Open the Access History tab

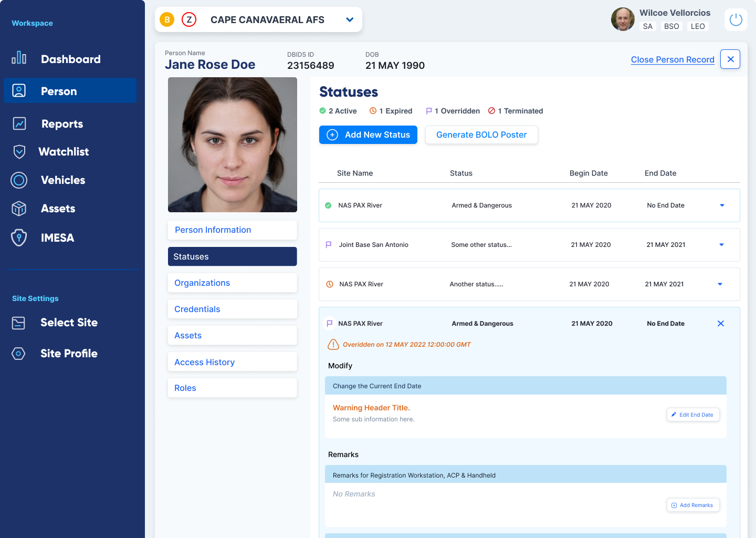pyautogui.click(x=233, y=362)
